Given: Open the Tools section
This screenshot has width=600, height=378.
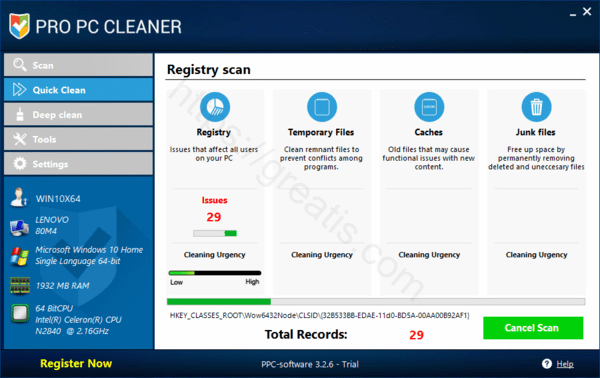Looking at the screenshot, I should 78,139.
